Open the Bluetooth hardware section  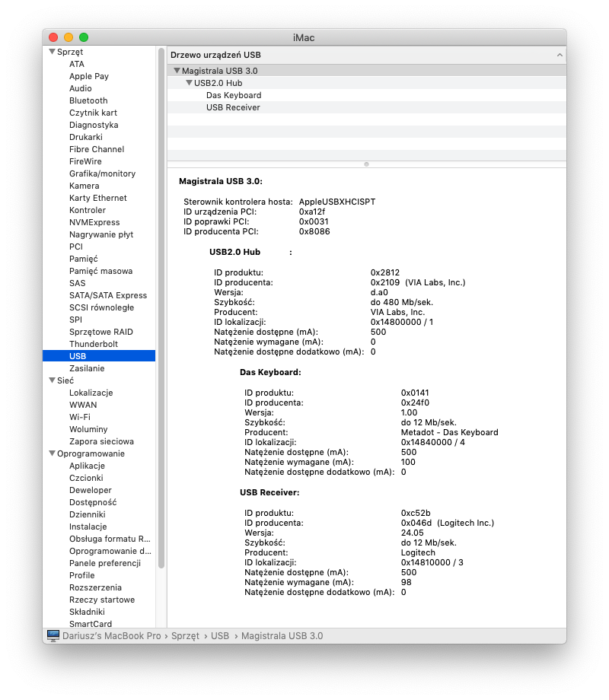88,100
